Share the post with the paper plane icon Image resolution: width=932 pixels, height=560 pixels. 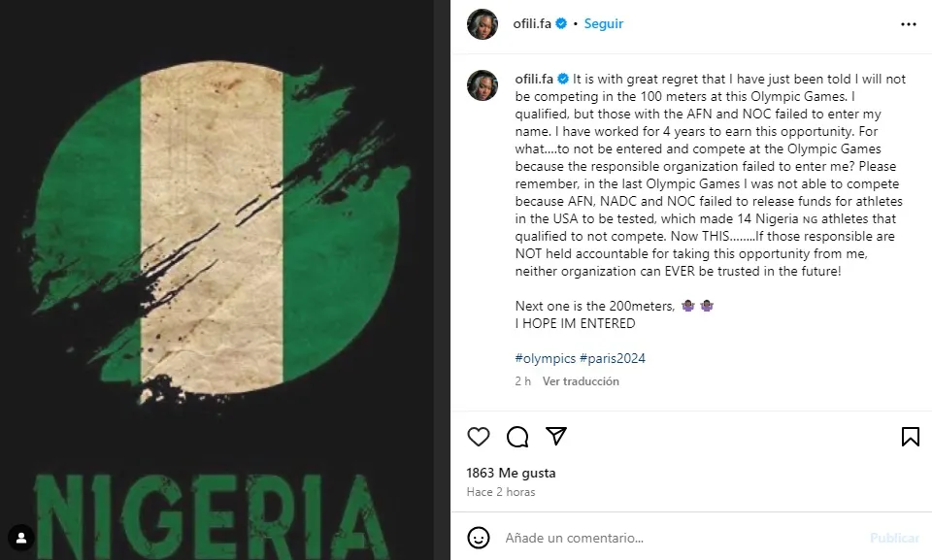click(x=555, y=436)
